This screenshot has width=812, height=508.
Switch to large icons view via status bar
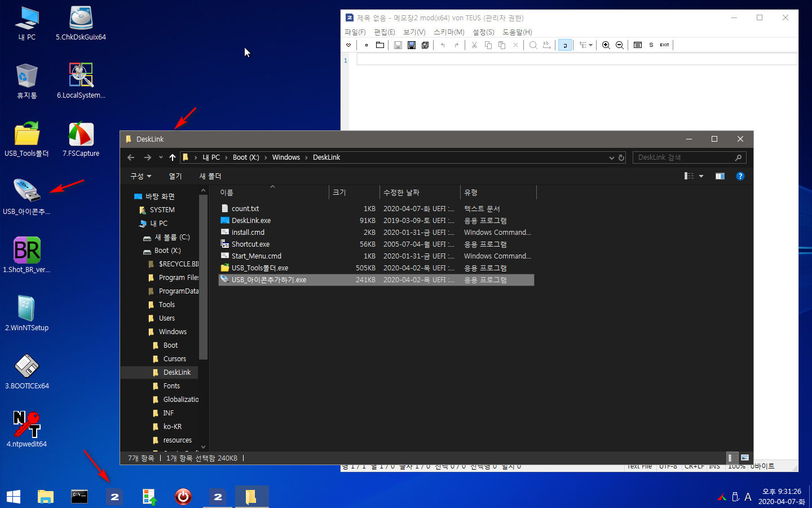click(x=744, y=458)
